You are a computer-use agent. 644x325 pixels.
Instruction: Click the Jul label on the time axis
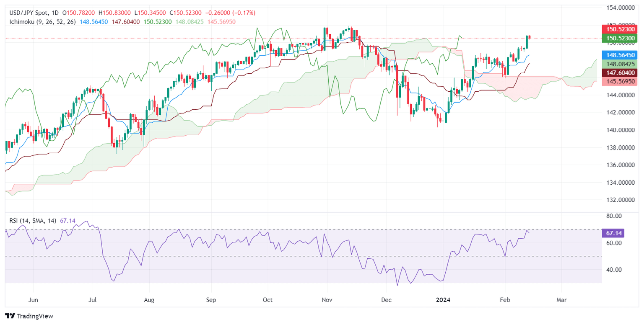(x=93, y=300)
